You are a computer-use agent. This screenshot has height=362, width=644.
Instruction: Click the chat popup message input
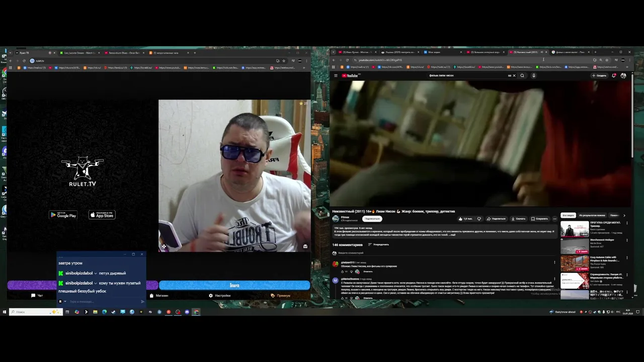click(103, 302)
